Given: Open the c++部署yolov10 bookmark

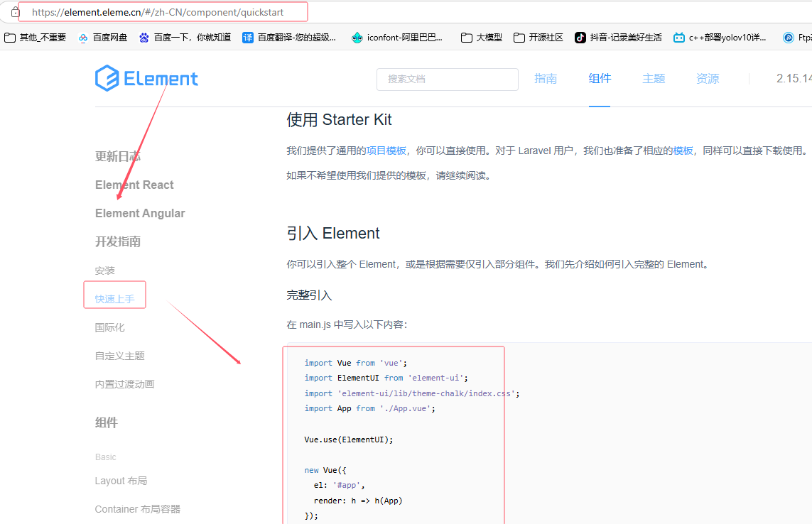Looking at the screenshot, I should [720, 37].
